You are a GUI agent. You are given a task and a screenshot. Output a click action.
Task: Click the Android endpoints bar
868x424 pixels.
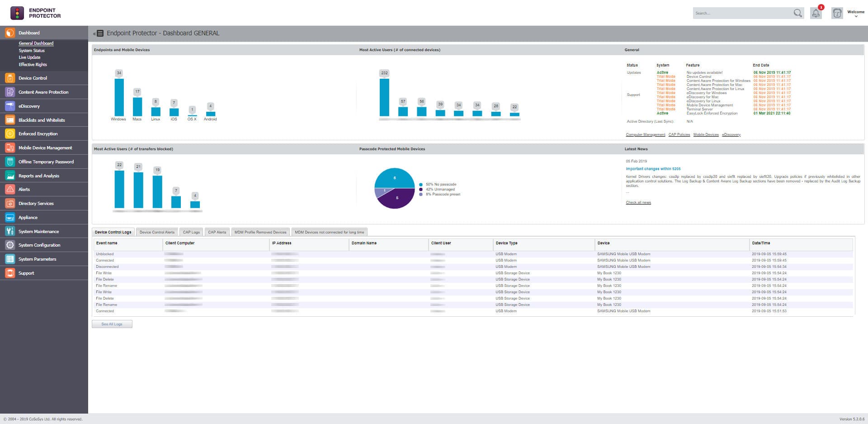coord(211,114)
